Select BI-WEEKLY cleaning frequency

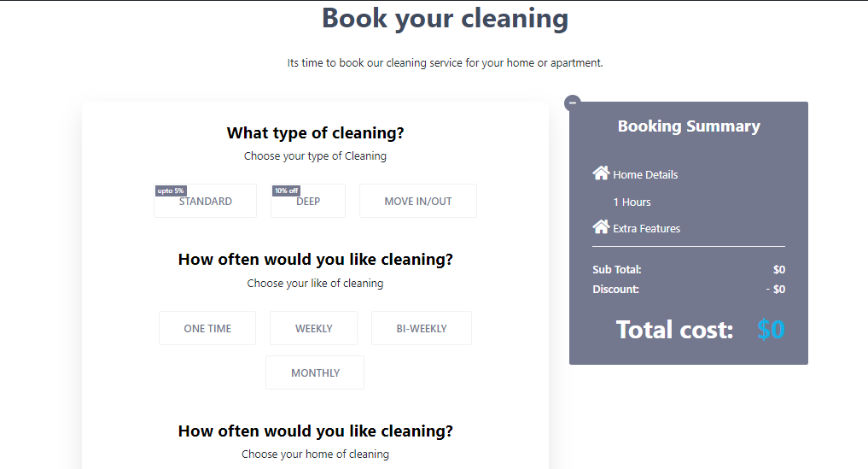(x=422, y=328)
